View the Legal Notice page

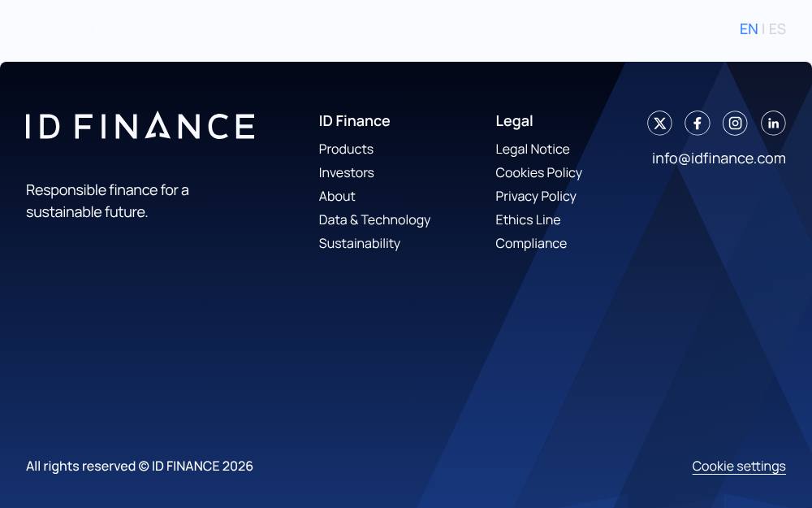533,150
